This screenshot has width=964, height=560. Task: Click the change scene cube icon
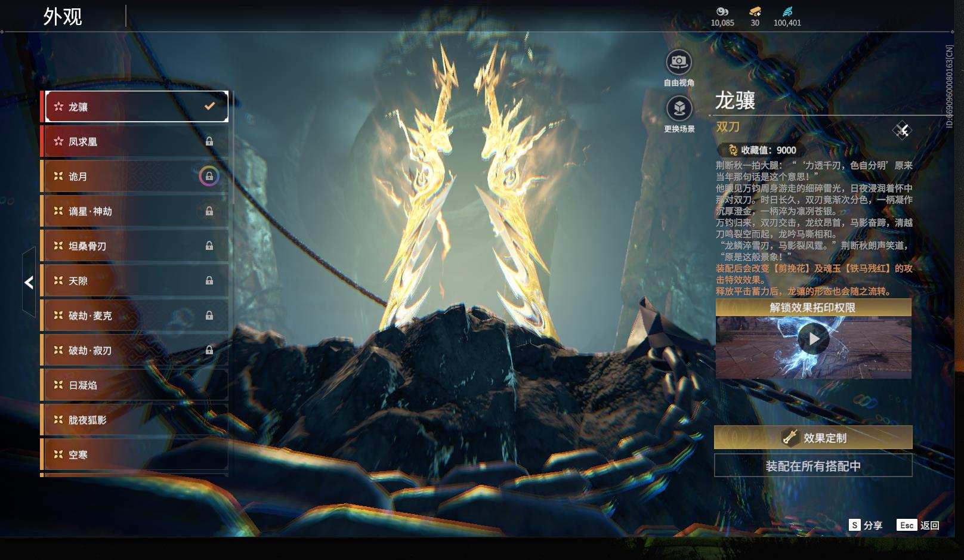pos(679,109)
